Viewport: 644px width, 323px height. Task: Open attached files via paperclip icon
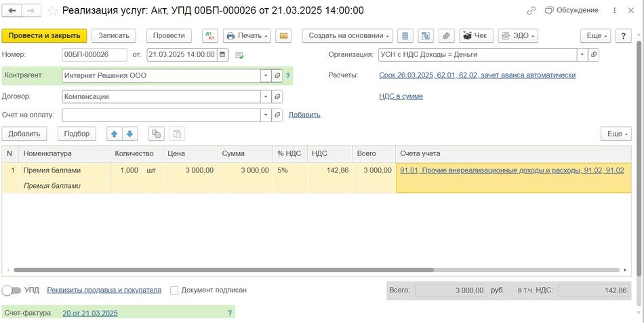click(445, 35)
